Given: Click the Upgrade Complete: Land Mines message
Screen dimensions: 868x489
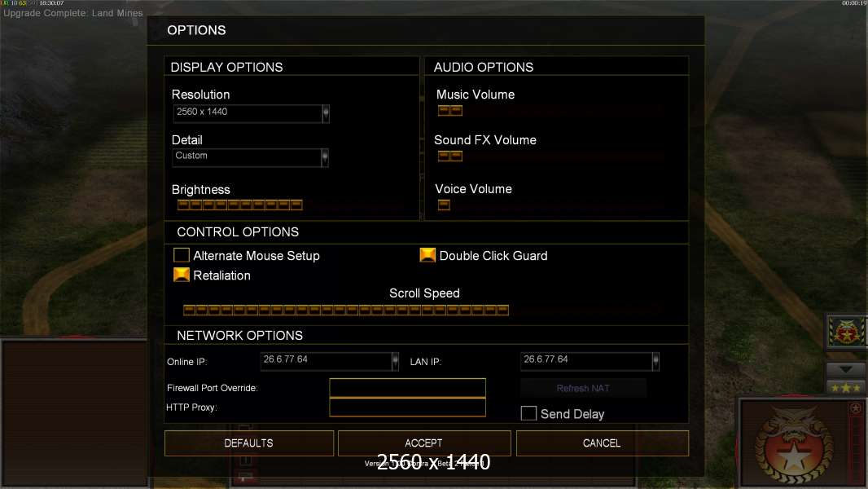Looking at the screenshot, I should [73, 13].
